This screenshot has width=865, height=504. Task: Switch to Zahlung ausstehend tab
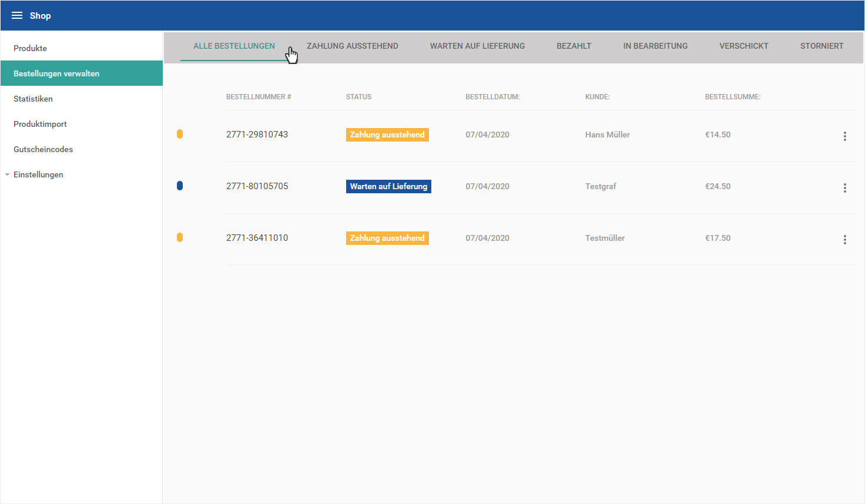(x=353, y=46)
